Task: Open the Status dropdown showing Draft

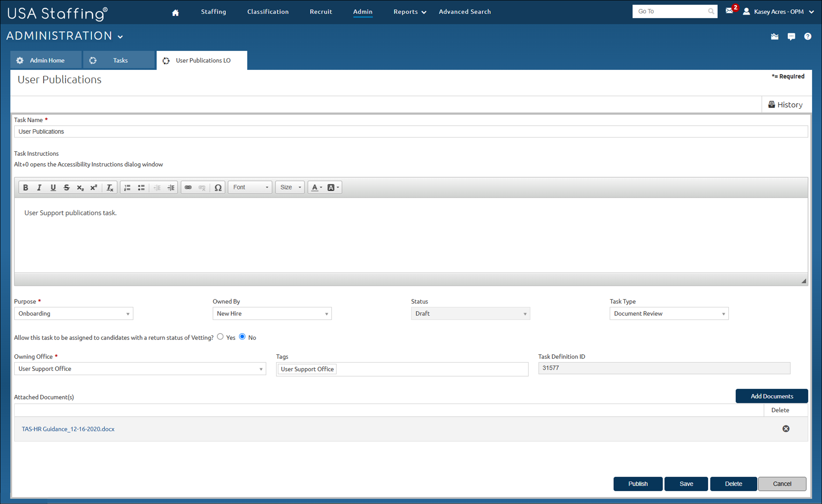Action: (471, 313)
